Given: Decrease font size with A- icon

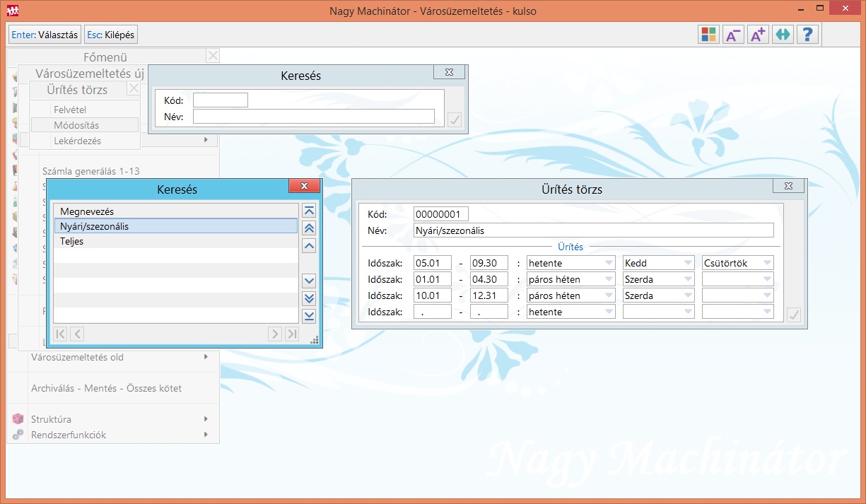Looking at the screenshot, I should 733,35.
